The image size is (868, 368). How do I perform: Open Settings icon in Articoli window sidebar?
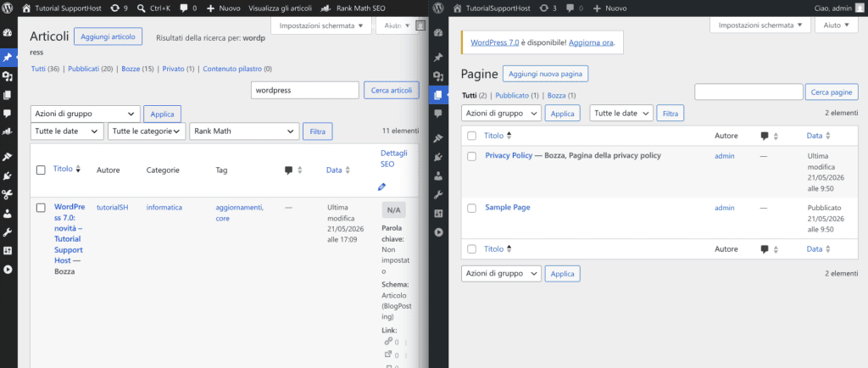coord(8,251)
